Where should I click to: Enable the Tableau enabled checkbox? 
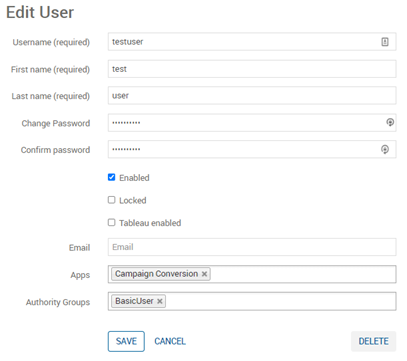[x=111, y=222]
